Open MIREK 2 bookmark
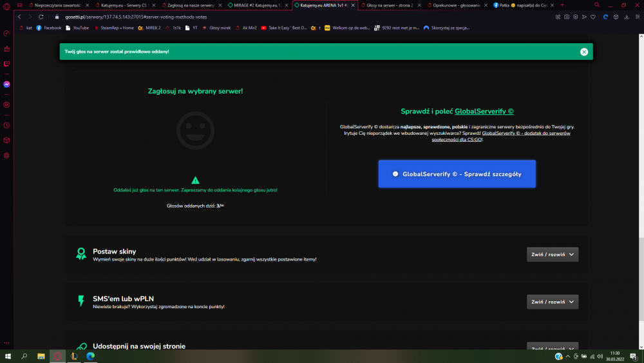Viewport: 644px width, 363px height. pyautogui.click(x=149, y=28)
